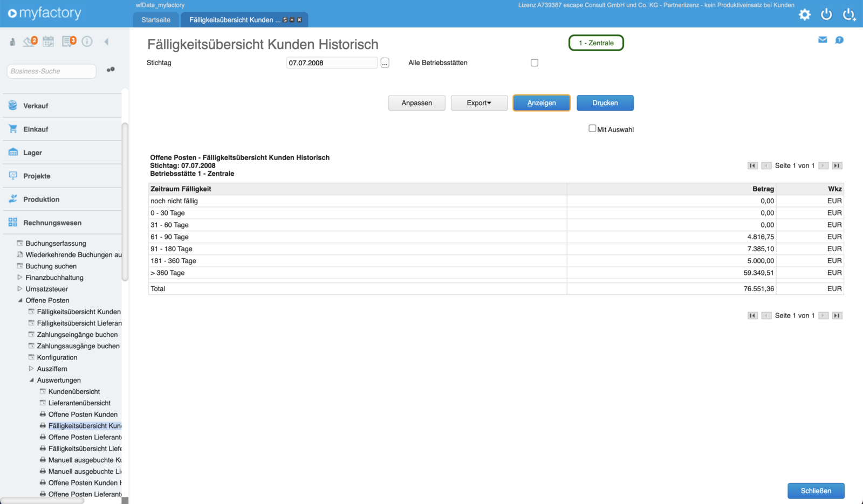Go to next page in upper pager
863x504 pixels.
coord(823,165)
